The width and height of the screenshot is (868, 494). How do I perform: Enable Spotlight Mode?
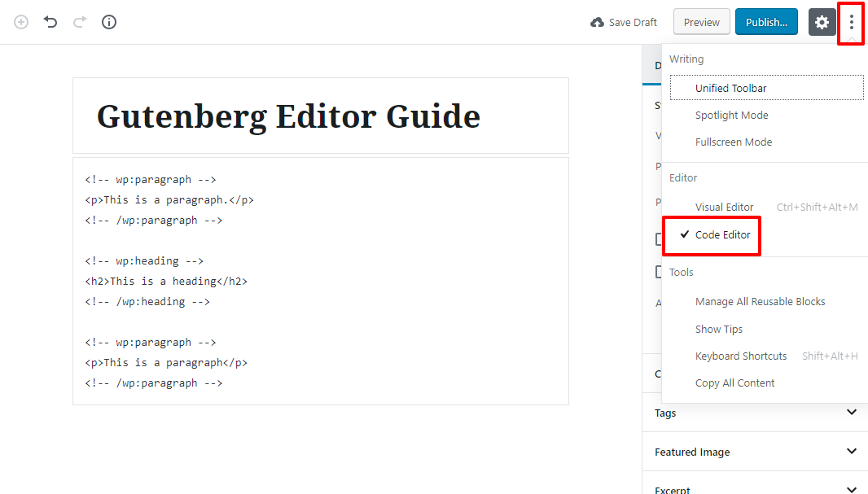(767, 115)
